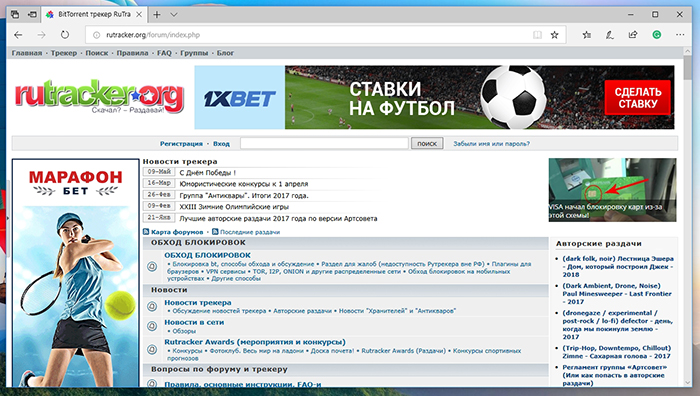Open the favorites hub icon

(587, 35)
